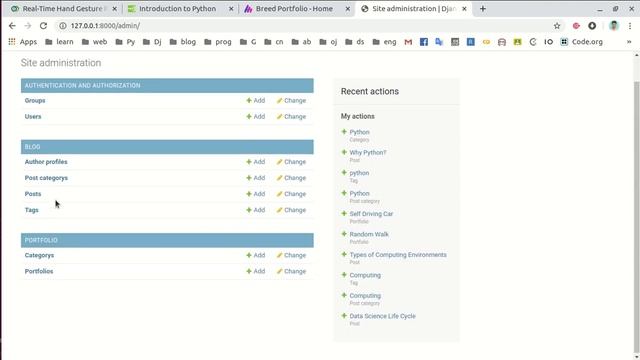
Task: Change Posts
Action: (291, 194)
